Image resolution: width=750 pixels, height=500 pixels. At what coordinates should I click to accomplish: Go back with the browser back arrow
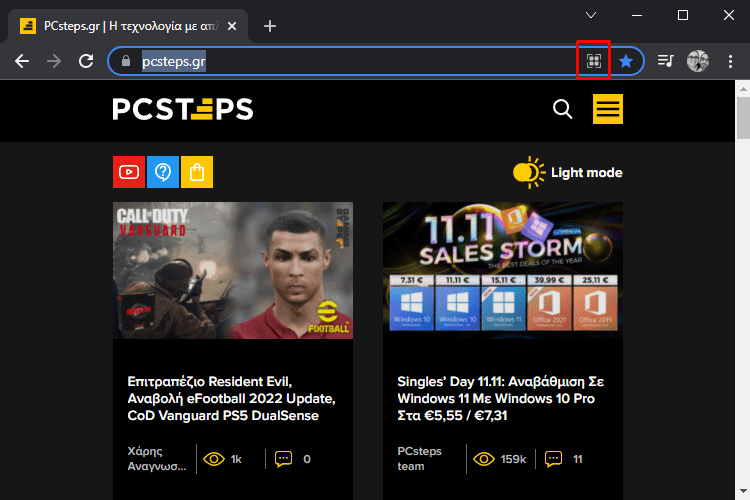(22, 61)
